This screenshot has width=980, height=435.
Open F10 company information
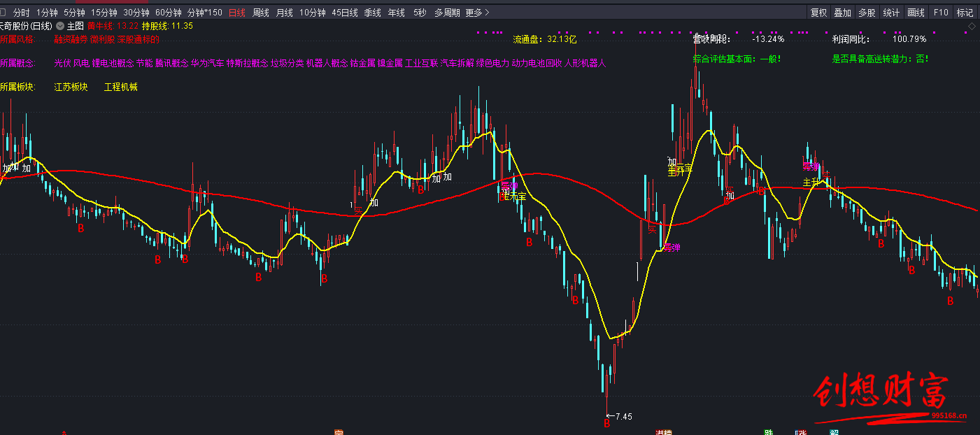tap(941, 13)
